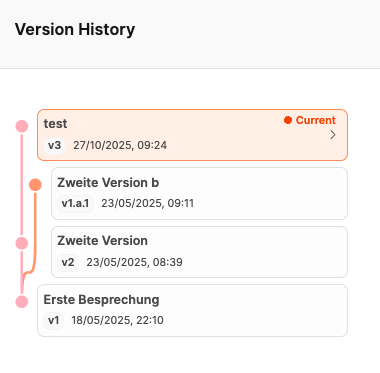The image size is (380, 373).
Task: Click the v2 version badge
Action: 68,262
